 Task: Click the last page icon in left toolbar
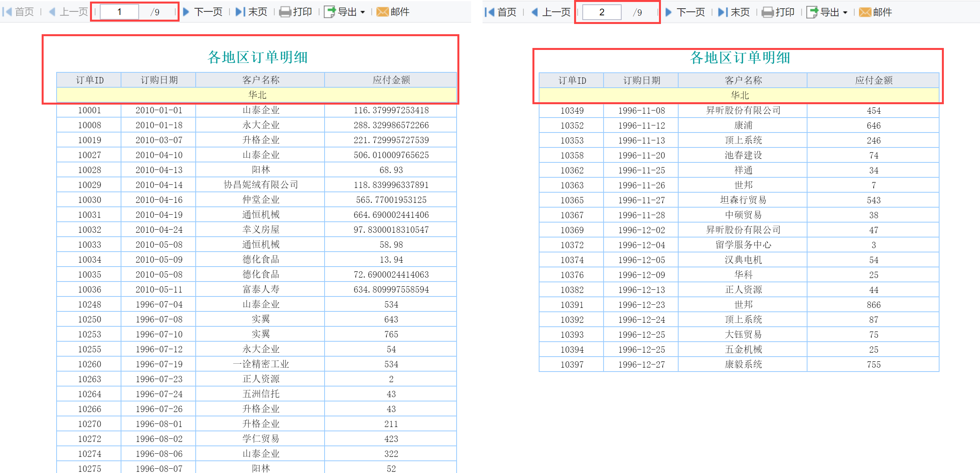click(x=240, y=12)
